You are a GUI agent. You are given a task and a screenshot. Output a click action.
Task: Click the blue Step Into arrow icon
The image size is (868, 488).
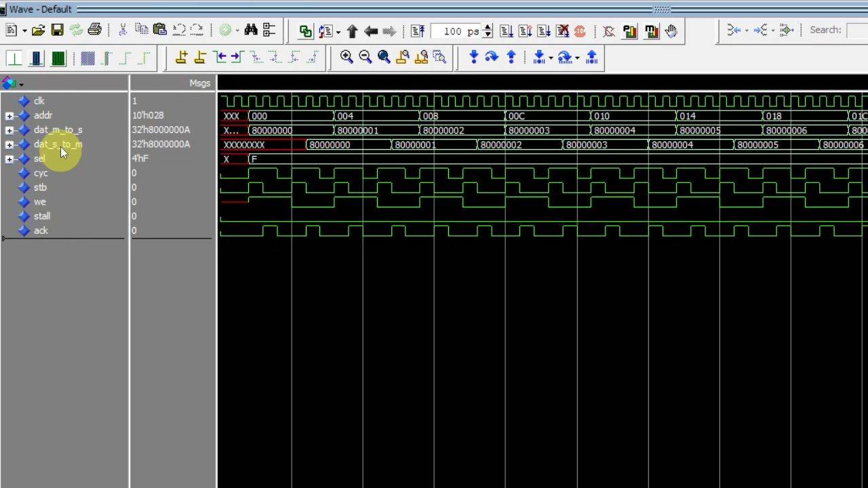(x=473, y=57)
